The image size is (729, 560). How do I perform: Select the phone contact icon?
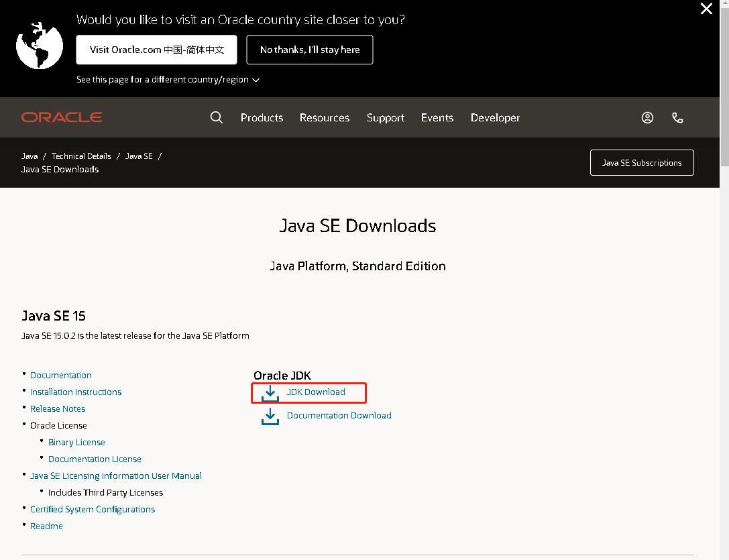pos(677,117)
